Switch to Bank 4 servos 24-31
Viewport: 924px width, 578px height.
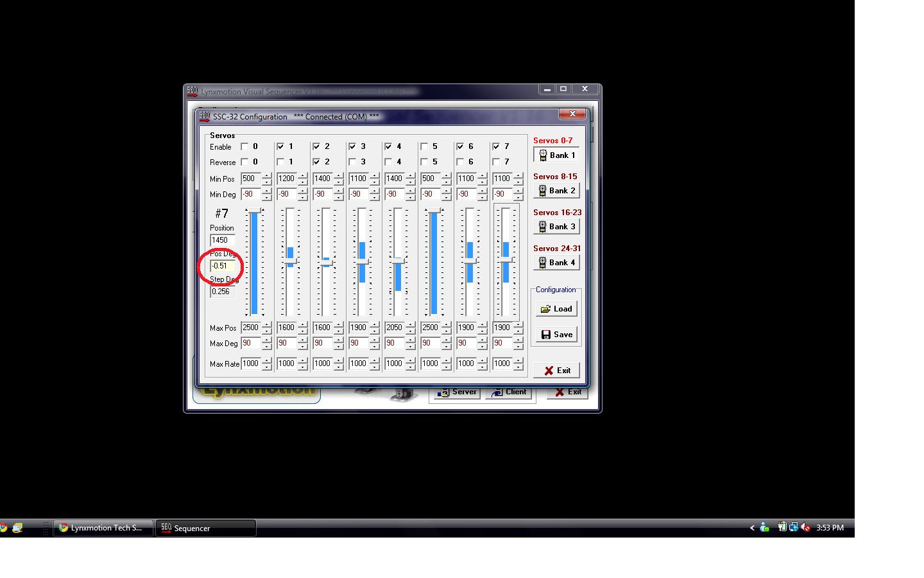556,263
